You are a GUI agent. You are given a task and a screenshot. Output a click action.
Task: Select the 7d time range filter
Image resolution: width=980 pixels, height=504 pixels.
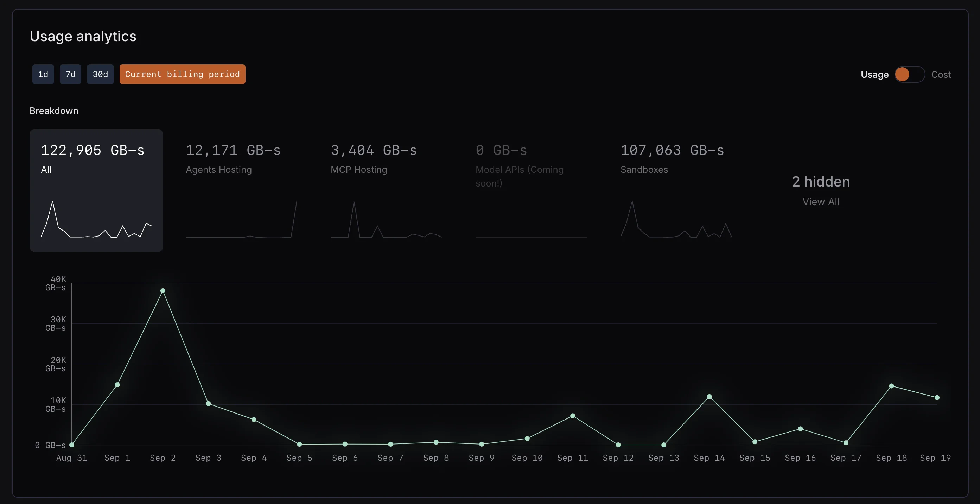(70, 74)
